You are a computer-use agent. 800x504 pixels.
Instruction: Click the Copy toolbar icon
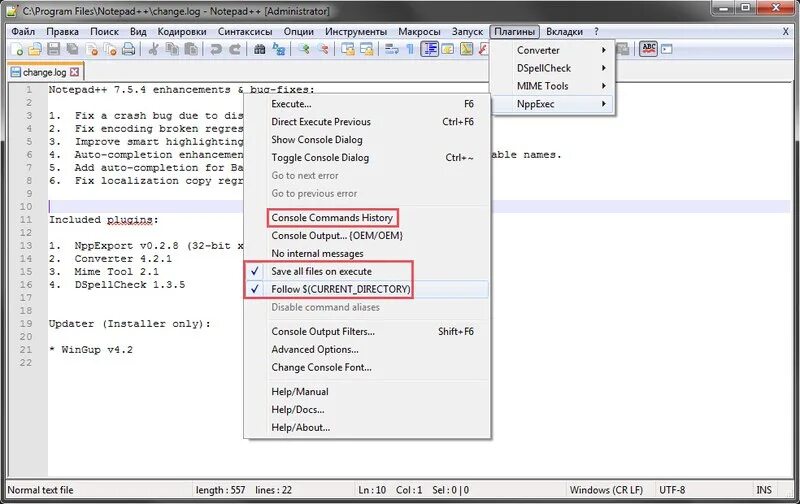[172, 49]
